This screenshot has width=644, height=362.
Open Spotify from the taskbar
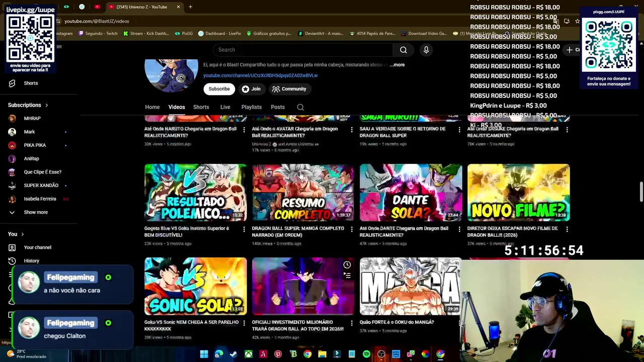[366, 354]
